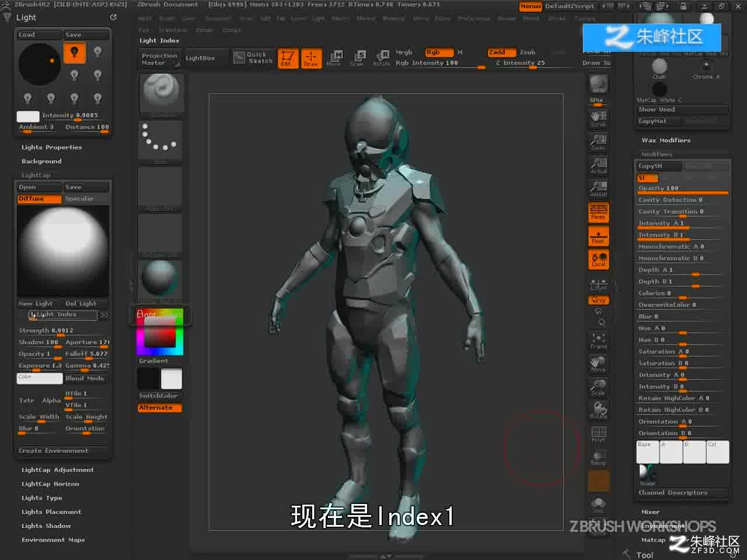Enable Zadd mode

click(502, 52)
